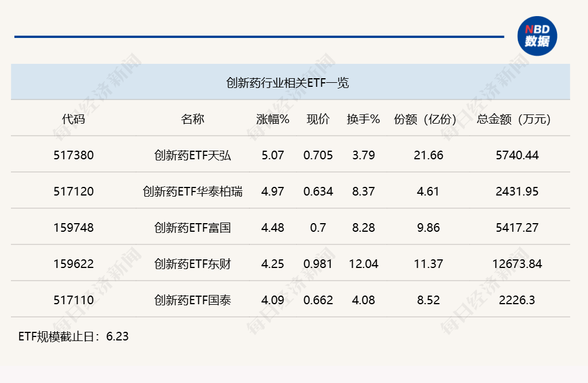
Task: Select total amount 5740.44
Action: [x=517, y=155]
